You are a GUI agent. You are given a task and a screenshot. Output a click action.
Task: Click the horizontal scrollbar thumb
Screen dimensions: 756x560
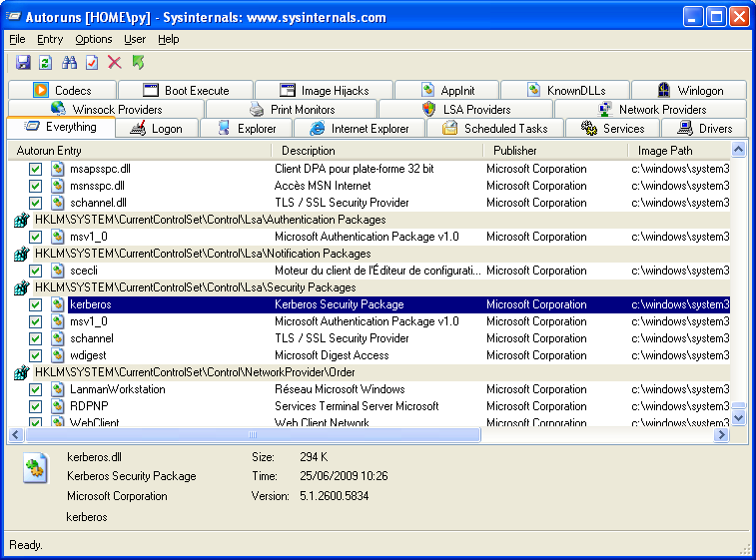(253, 434)
